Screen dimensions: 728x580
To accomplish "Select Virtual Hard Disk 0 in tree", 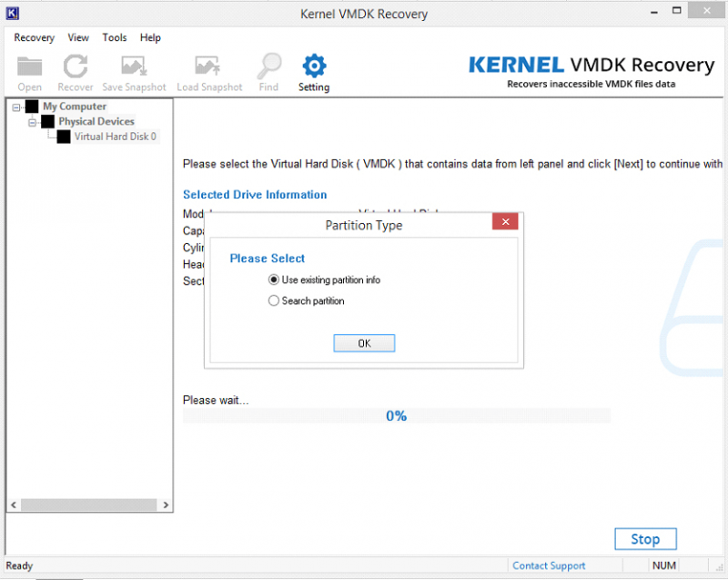I will (115, 137).
